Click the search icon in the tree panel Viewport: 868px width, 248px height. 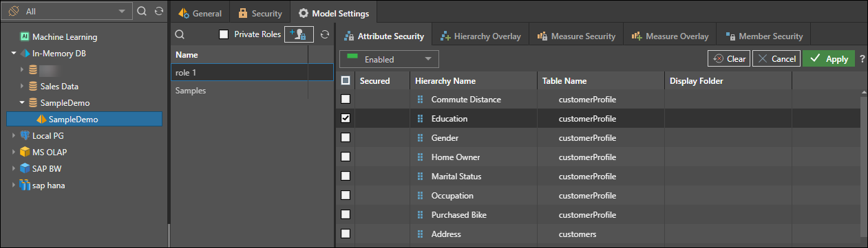coord(142,12)
